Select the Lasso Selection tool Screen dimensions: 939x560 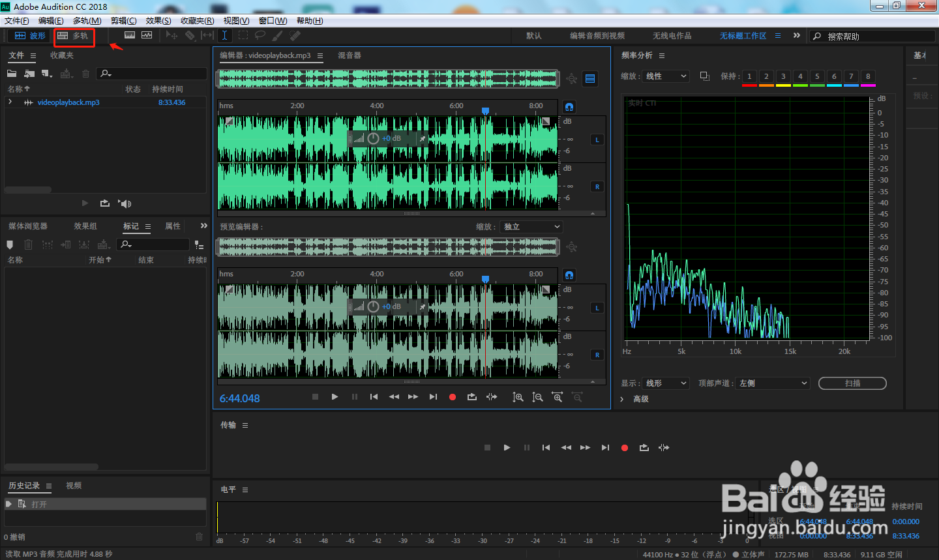point(260,35)
